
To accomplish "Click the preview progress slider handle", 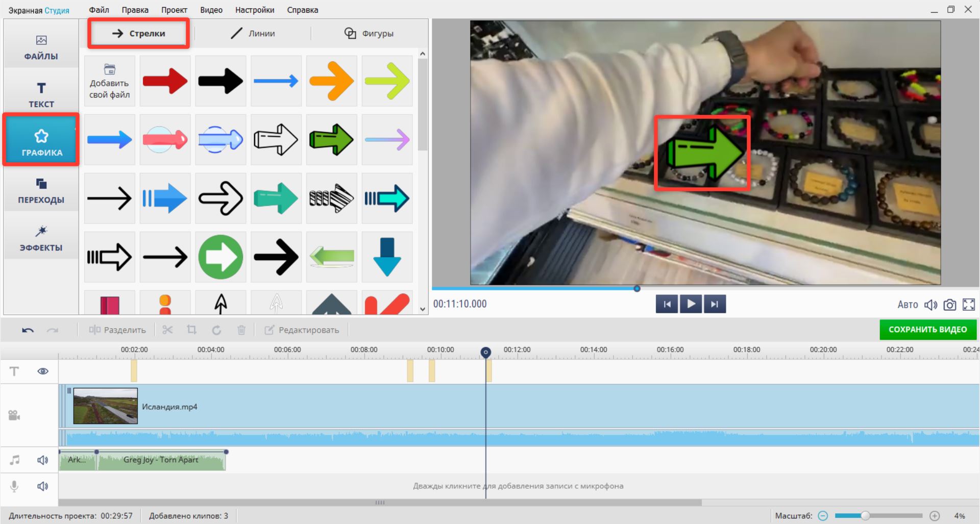I will tap(637, 289).
